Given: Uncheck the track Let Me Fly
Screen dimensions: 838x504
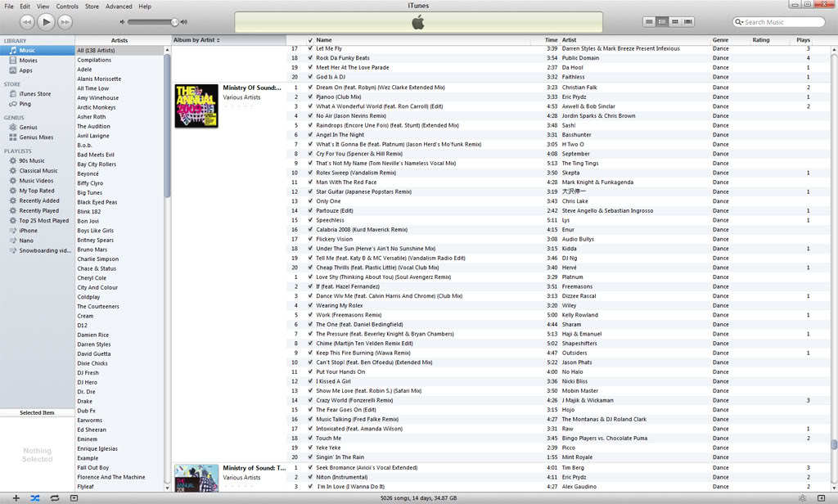Looking at the screenshot, I should [x=309, y=47].
